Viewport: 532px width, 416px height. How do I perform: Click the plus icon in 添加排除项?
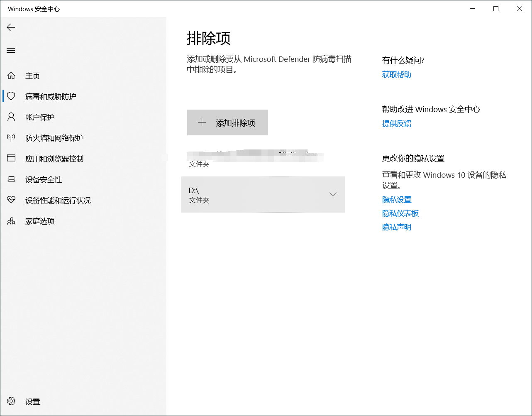coord(202,122)
